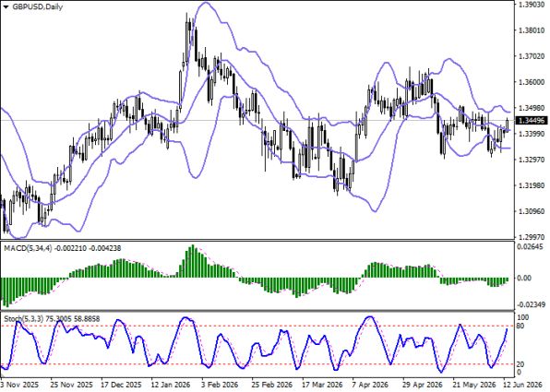Click the 1.36000 price axis label
This screenshot has height=392, width=550.
[x=531, y=82]
